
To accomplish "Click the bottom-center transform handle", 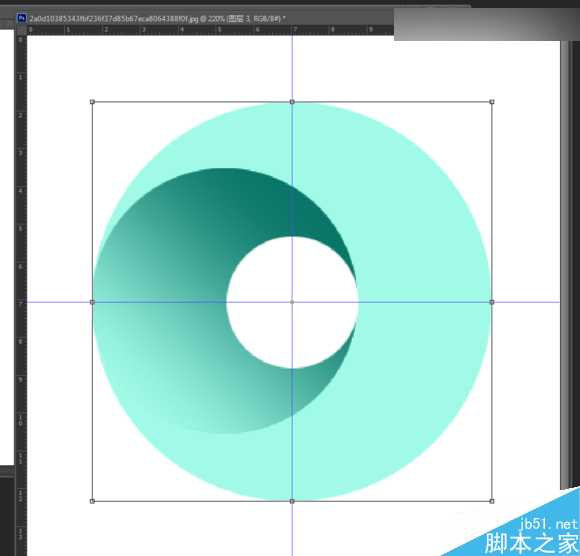I will point(292,501).
